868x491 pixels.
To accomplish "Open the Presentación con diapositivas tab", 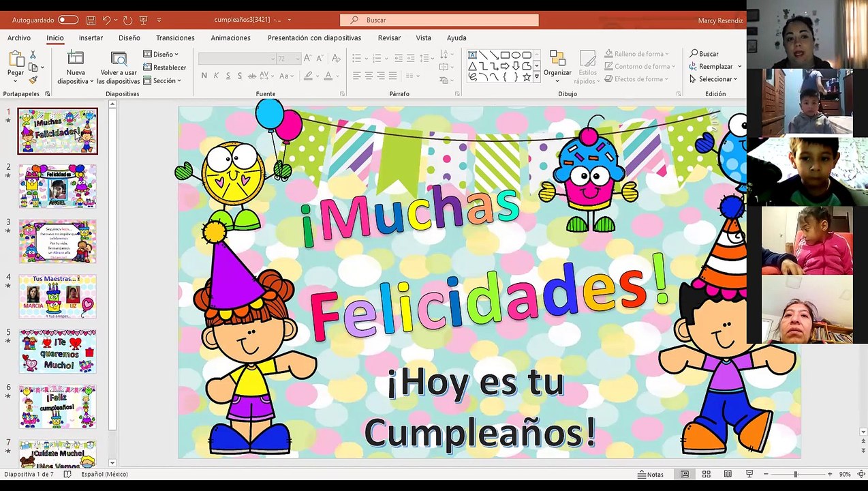I will 314,38.
